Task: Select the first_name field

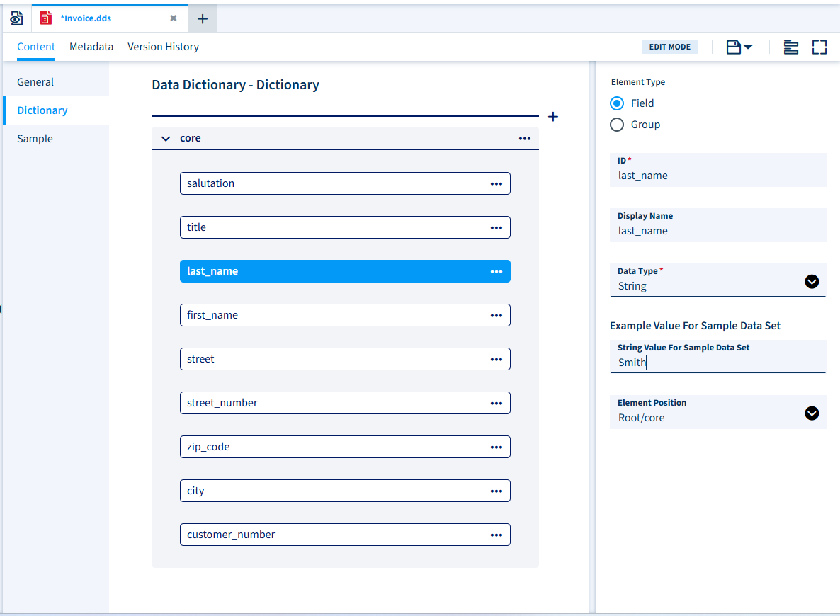Action: (x=345, y=315)
